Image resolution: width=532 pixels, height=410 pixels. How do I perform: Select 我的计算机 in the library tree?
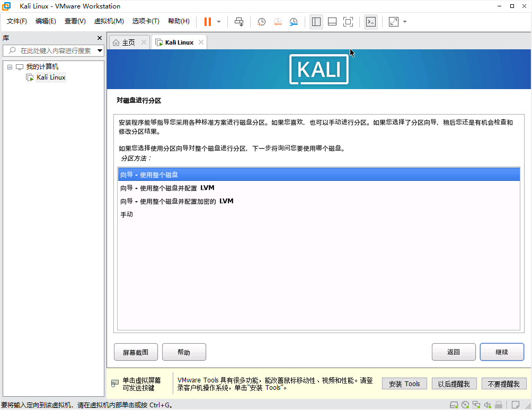click(42, 67)
